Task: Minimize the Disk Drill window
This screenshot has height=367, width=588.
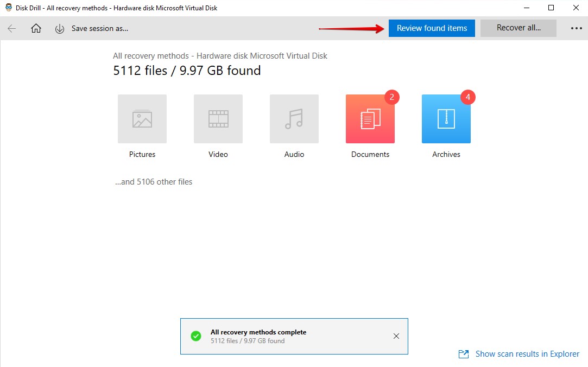Action: (x=526, y=8)
